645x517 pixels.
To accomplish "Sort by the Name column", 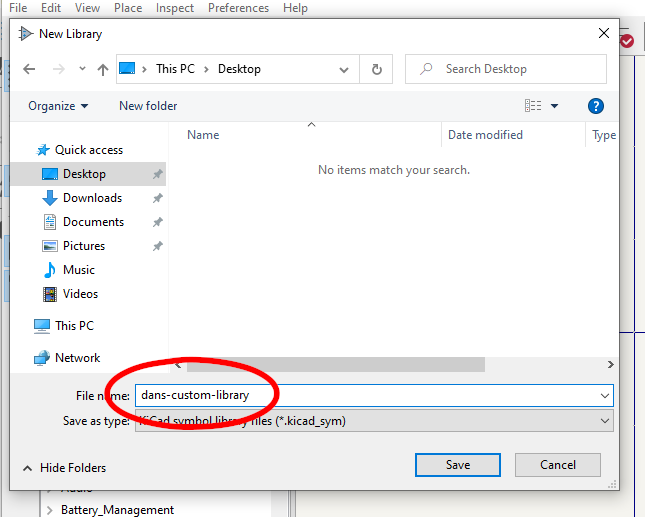I will (203, 135).
